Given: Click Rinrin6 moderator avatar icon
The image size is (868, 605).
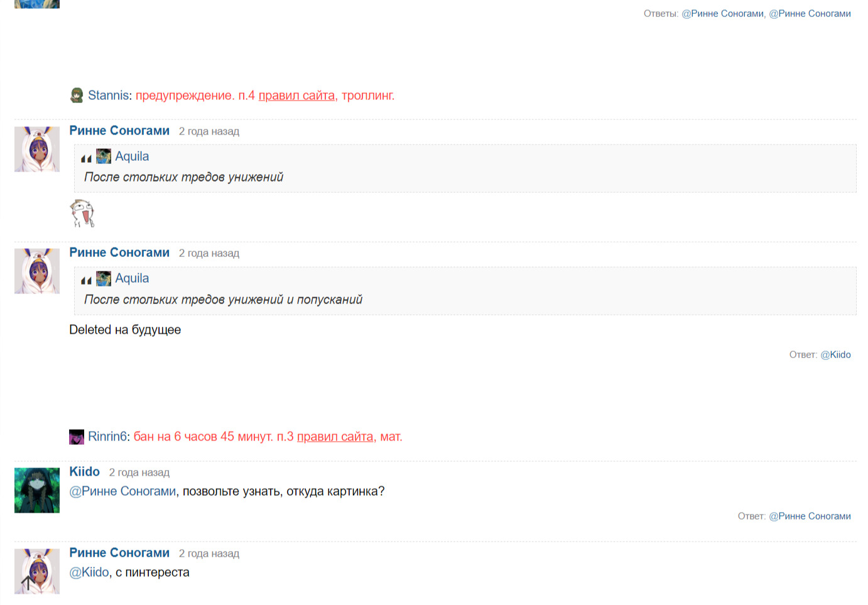Looking at the screenshot, I should (x=77, y=437).
